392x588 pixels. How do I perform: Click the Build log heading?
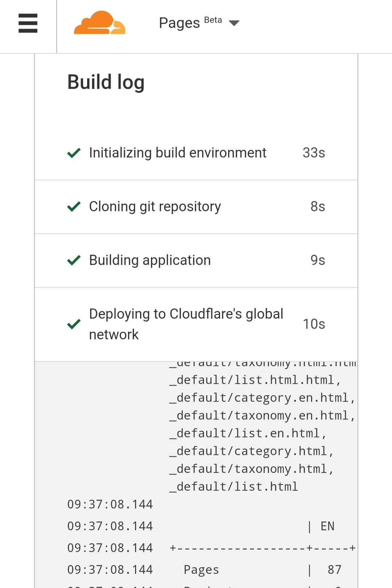point(106,82)
